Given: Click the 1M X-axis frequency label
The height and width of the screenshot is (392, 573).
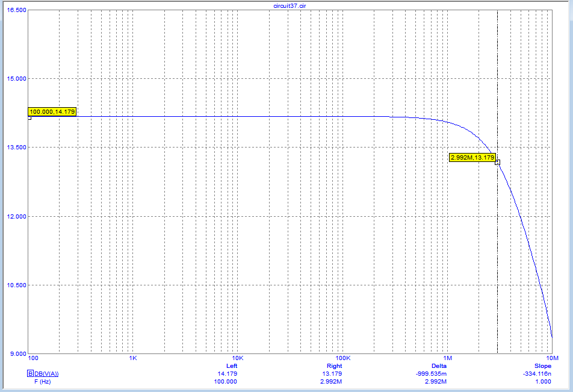Looking at the screenshot, I should pyautogui.click(x=448, y=358).
